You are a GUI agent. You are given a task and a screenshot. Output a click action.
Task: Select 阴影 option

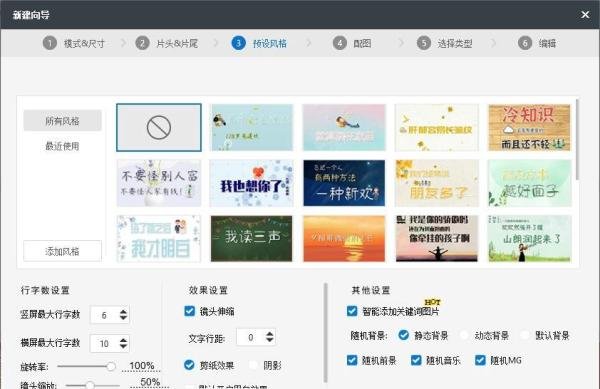pos(253,365)
